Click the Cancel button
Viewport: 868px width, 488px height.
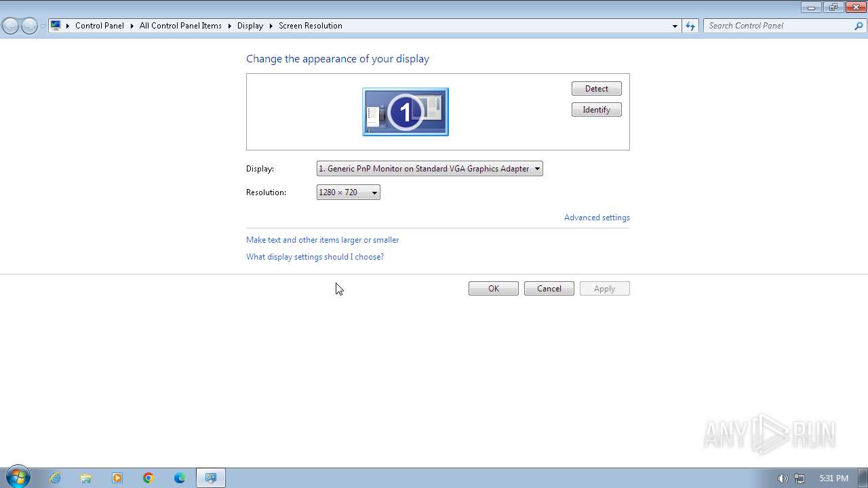point(549,289)
